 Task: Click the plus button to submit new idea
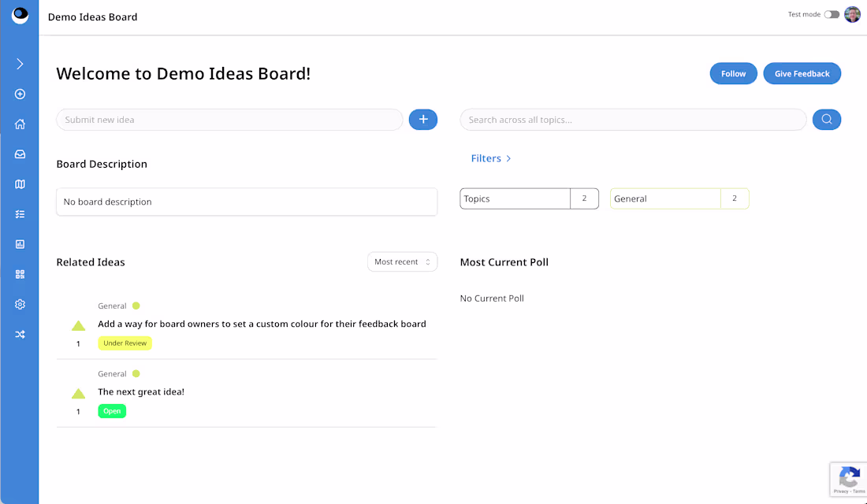pyautogui.click(x=423, y=119)
